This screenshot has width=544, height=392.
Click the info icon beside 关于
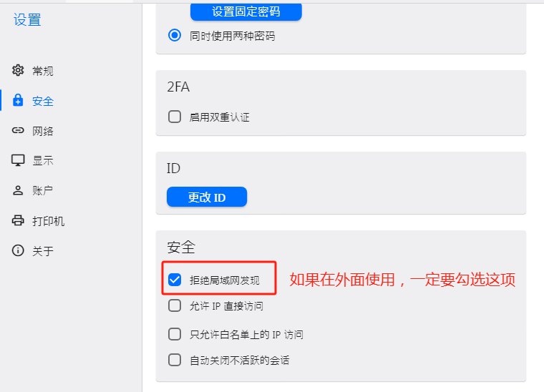(x=19, y=251)
